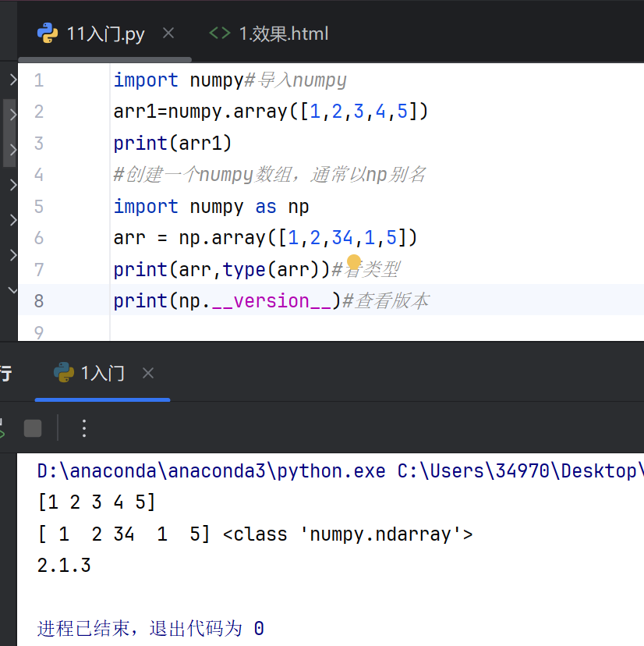Click the <class 'numpy.ndarray'> output text

point(348,534)
